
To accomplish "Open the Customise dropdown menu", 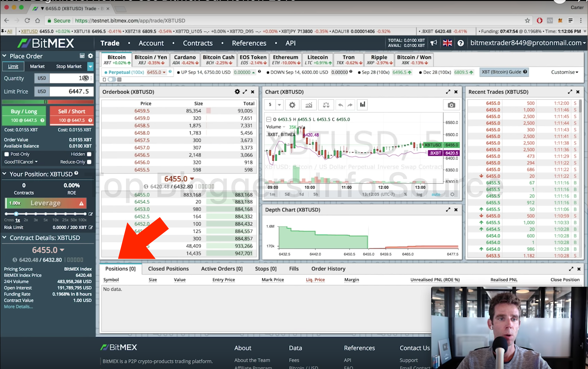I will (564, 72).
